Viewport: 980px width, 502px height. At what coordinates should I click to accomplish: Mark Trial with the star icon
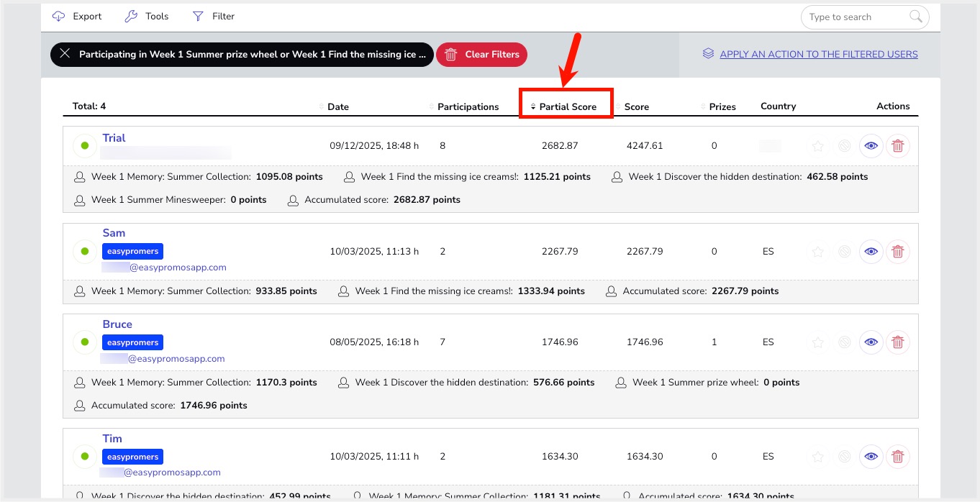818,146
